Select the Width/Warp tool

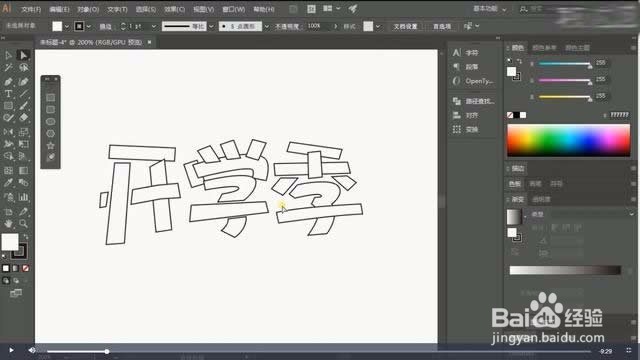pos(8,144)
